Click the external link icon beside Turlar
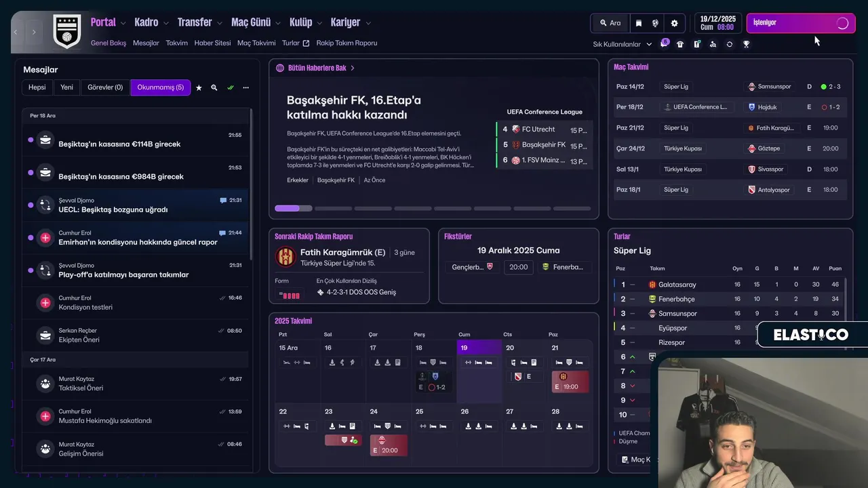 (x=306, y=43)
